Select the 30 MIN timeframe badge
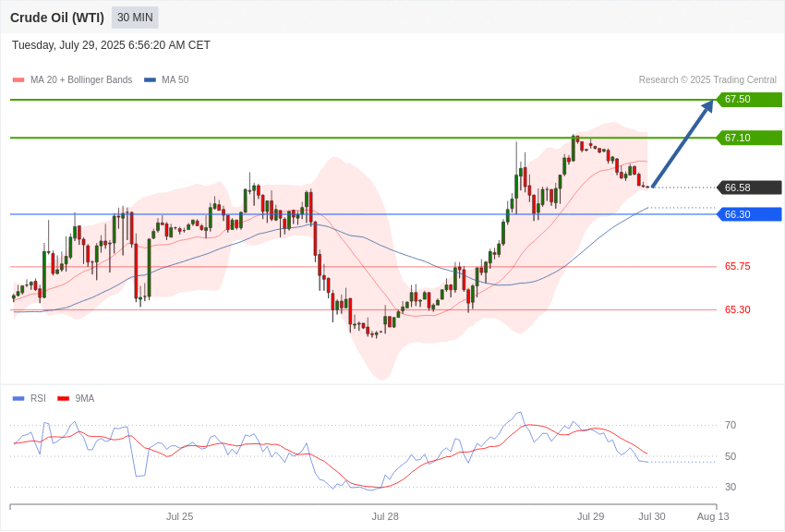The height and width of the screenshot is (532, 785). click(135, 18)
